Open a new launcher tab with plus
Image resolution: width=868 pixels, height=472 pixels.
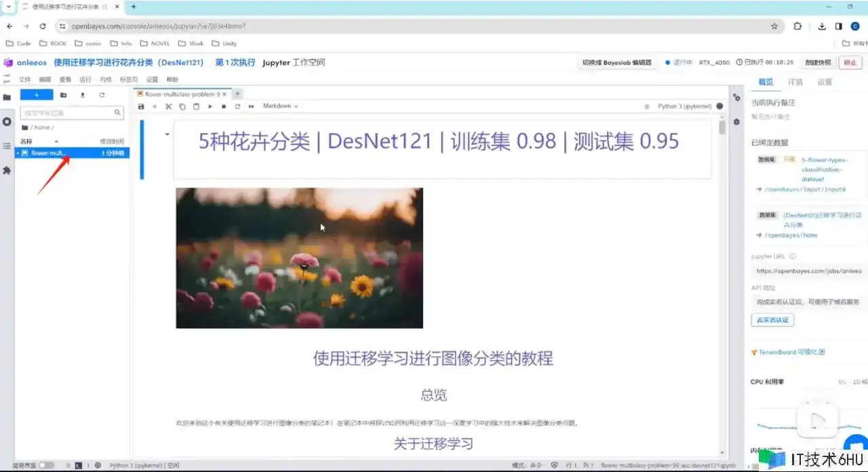click(237, 94)
